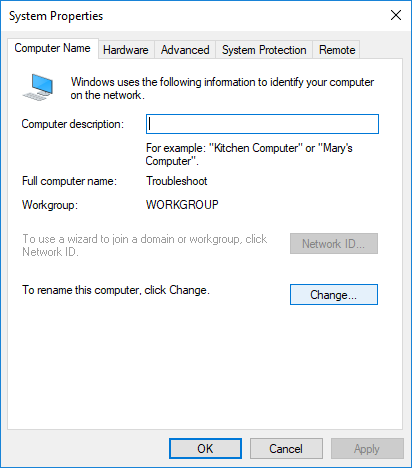This screenshot has width=412, height=468.
Task: Click the Troubleshoot computer name value
Action: 177,181
